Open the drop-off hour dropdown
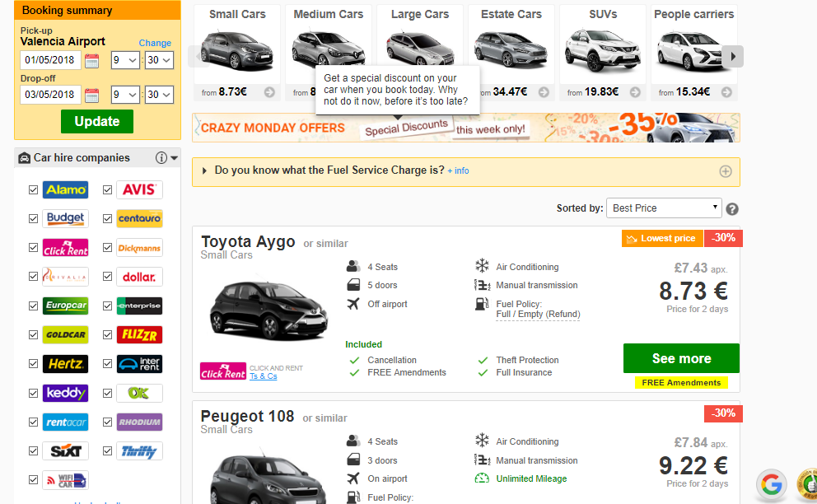This screenshot has height=504, width=817. pyautogui.click(x=125, y=95)
